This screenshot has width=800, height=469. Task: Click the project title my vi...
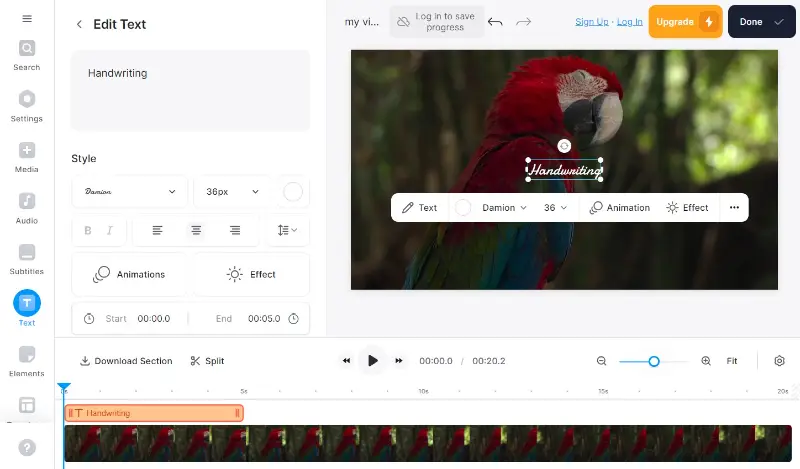tap(362, 22)
